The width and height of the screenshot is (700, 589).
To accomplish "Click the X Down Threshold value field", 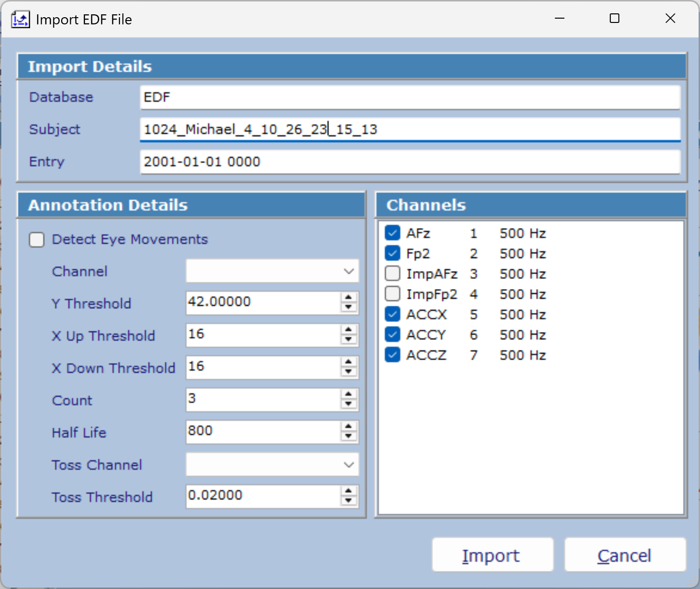I will coord(264,367).
